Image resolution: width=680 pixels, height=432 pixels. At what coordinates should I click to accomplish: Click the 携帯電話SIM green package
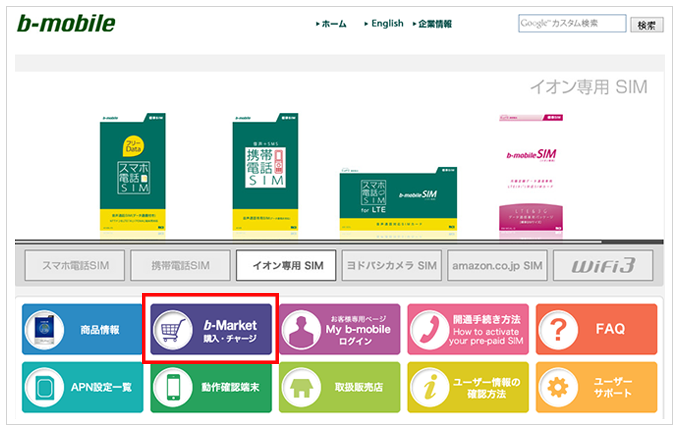(265, 173)
